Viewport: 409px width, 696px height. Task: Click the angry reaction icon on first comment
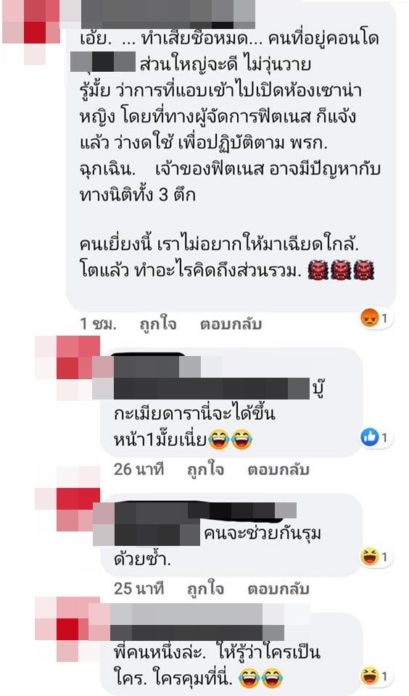coord(369,318)
